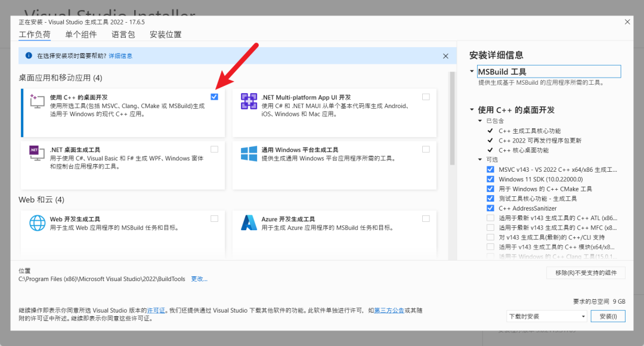The image size is (644, 346).
Task: Switch to the 工作负荷 tab
Action: click(x=35, y=35)
